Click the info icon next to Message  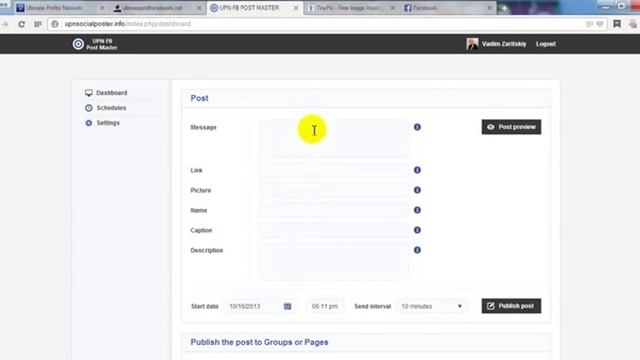(417, 127)
